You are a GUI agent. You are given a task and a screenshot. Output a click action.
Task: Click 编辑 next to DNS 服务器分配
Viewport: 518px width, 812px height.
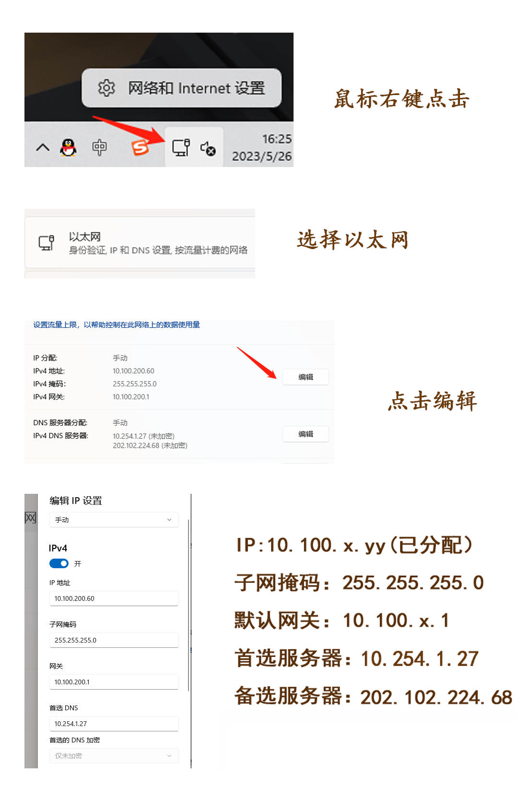[306, 434]
